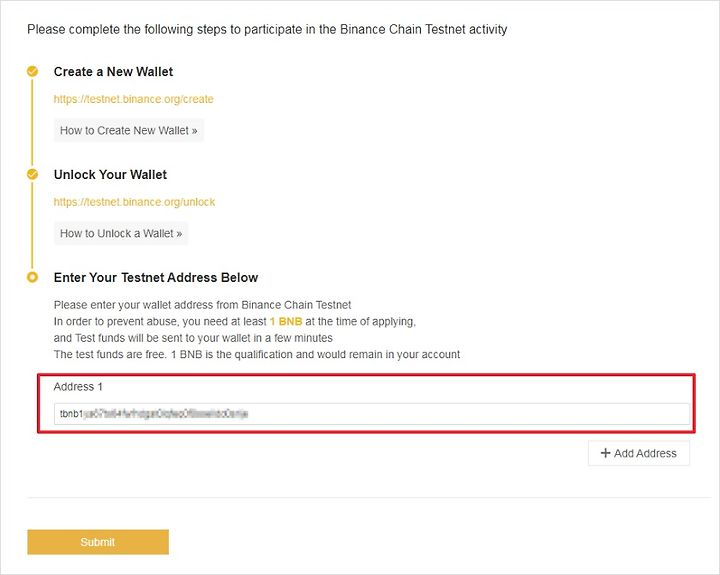Click the progress line between steps two and three
Viewport: 720px width, 575px height.
(x=32, y=225)
